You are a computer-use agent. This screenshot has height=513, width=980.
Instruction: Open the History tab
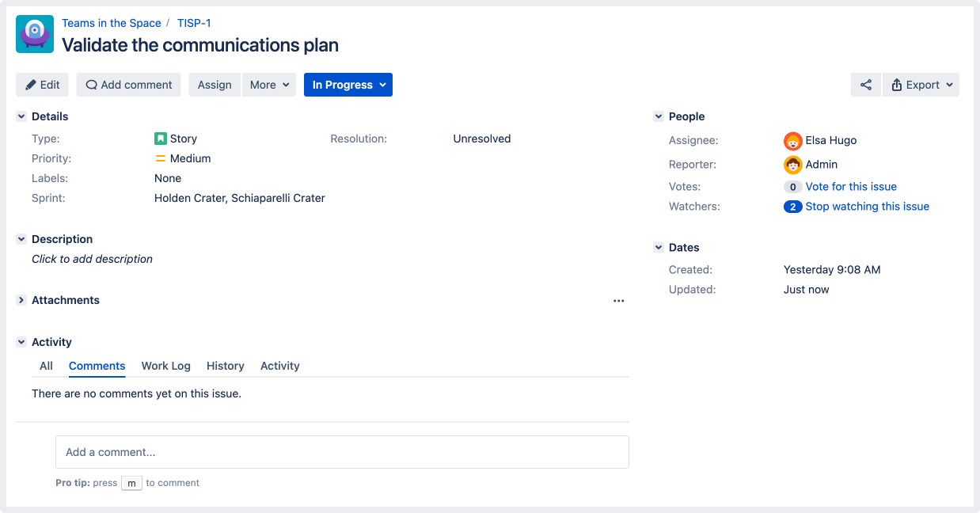pos(226,366)
